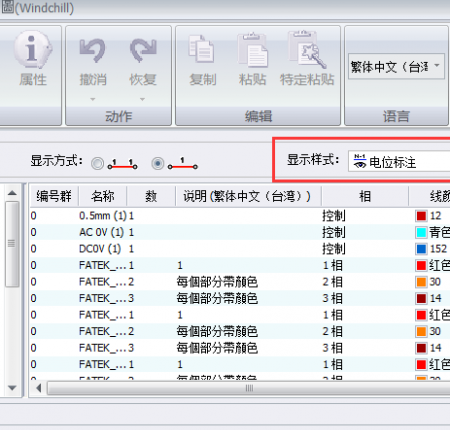The width and height of the screenshot is (450, 430).
Task: Click the cyan color swatch for AC 0V
Action: click(421, 232)
